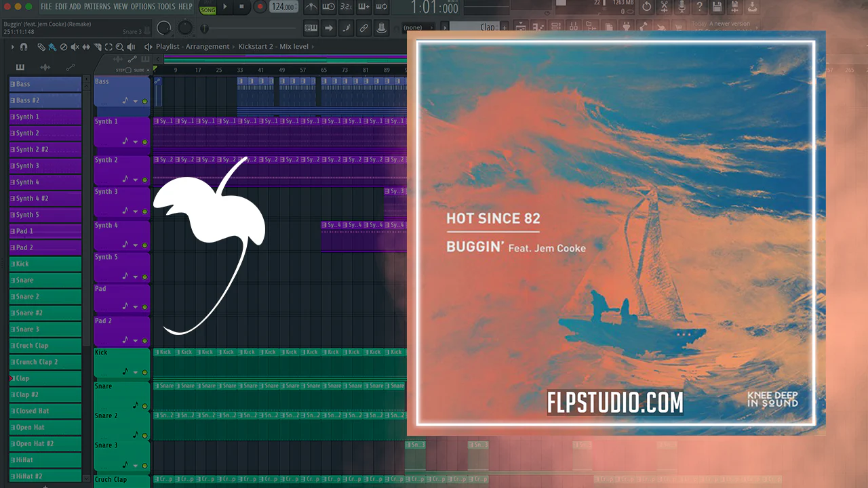
Task: Select Bass #2 in the pattern picker
Action: [x=45, y=100]
